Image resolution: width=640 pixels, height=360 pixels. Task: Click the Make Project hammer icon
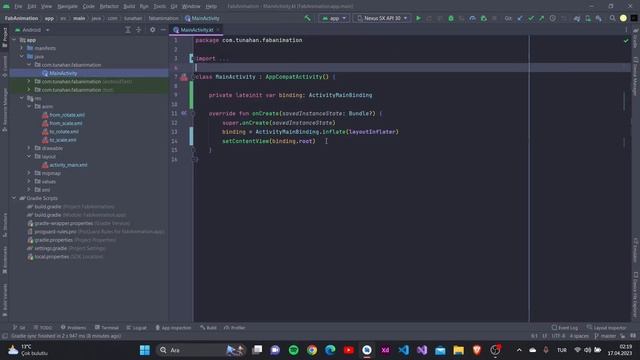tap(307, 18)
